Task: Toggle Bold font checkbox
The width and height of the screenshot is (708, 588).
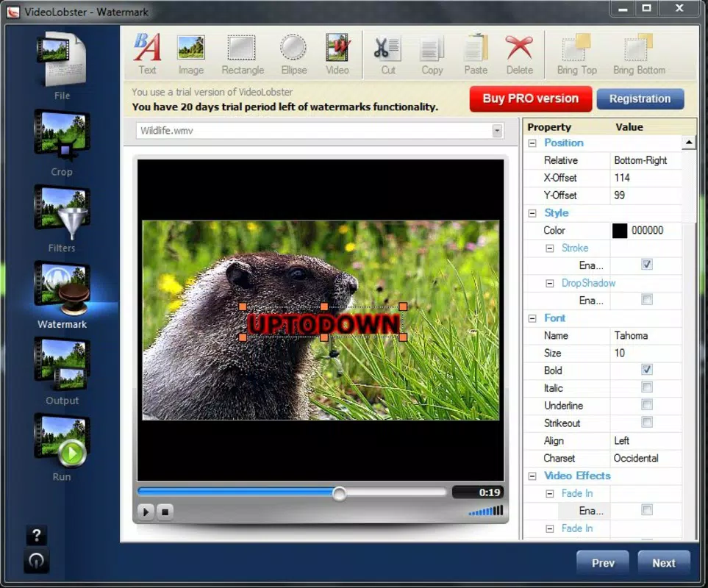Action: click(x=646, y=370)
